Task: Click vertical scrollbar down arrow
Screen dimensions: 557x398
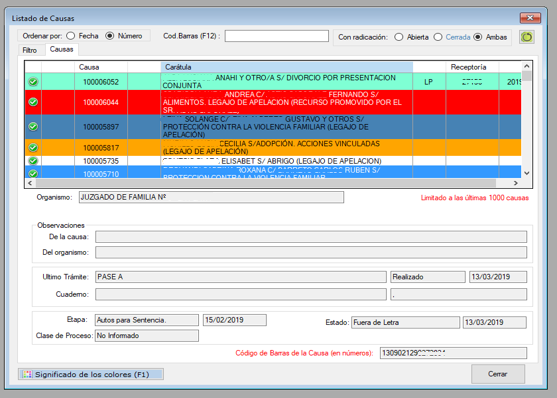Action: coord(527,173)
